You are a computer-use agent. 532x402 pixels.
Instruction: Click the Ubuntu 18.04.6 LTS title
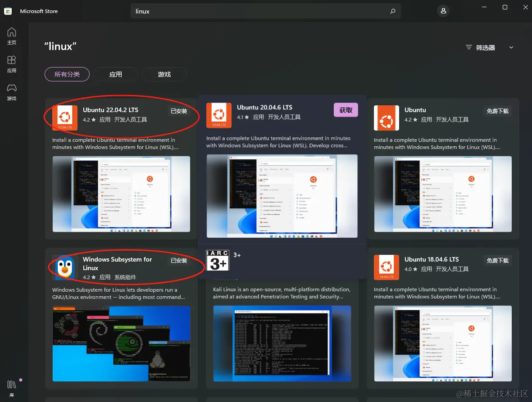click(x=432, y=259)
